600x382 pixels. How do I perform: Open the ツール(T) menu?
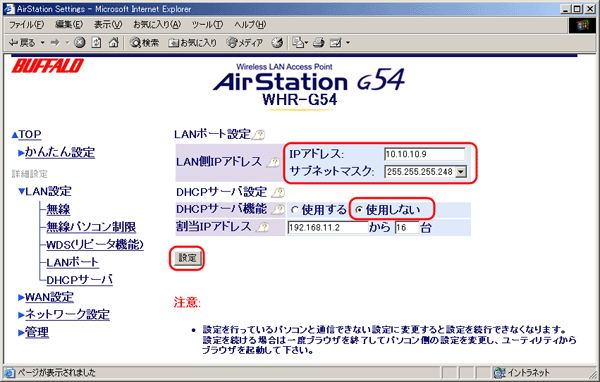[x=207, y=25]
